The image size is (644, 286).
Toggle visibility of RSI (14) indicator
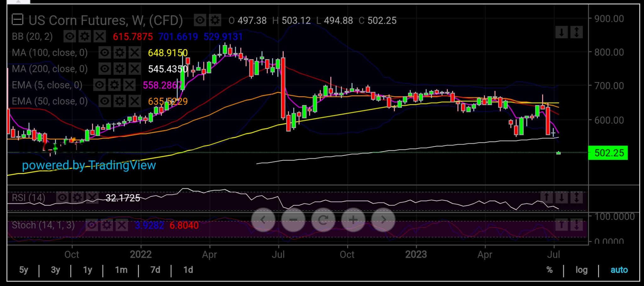62,198
